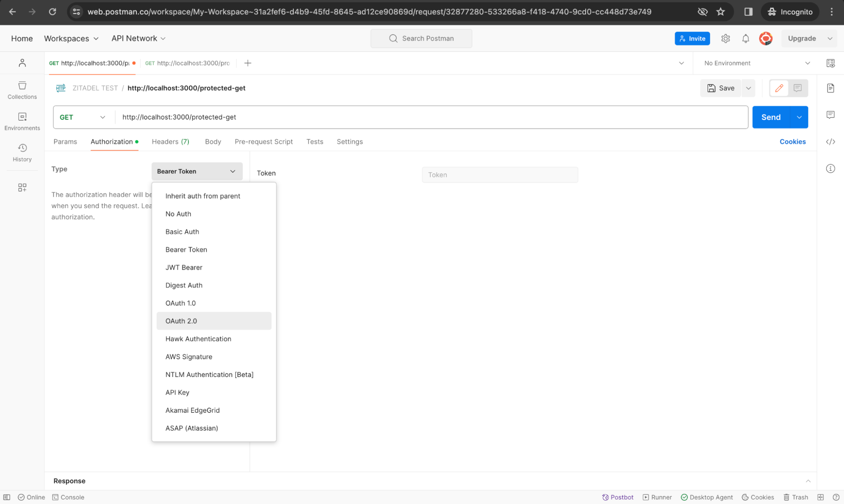The image size is (844, 504).
Task: Open the request Info panel
Action: tap(830, 169)
